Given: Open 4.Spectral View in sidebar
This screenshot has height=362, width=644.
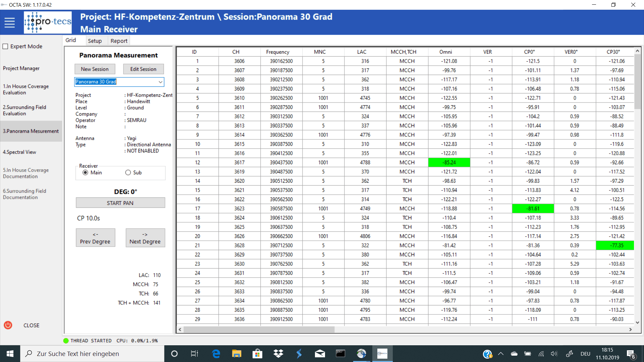Looking at the screenshot, I should pos(19,152).
